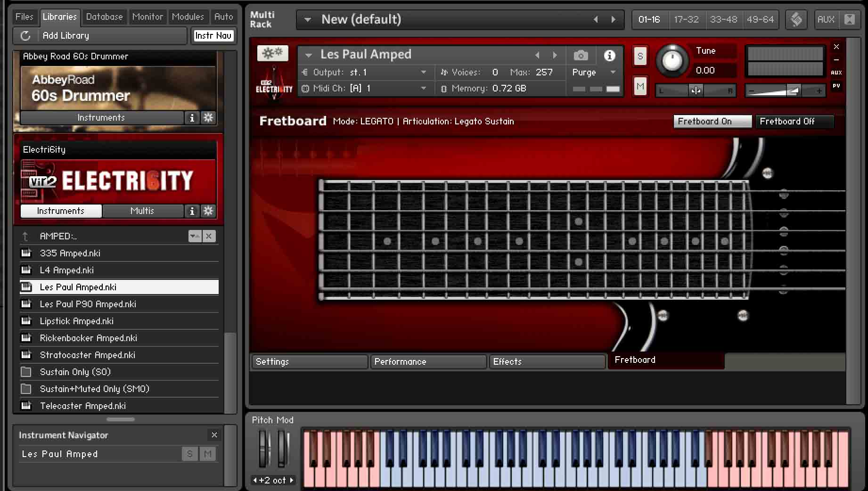Mute Les Paul Amped in Instrument Navigator
The image size is (868, 491).
pyautogui.click(x=207, y=454)
